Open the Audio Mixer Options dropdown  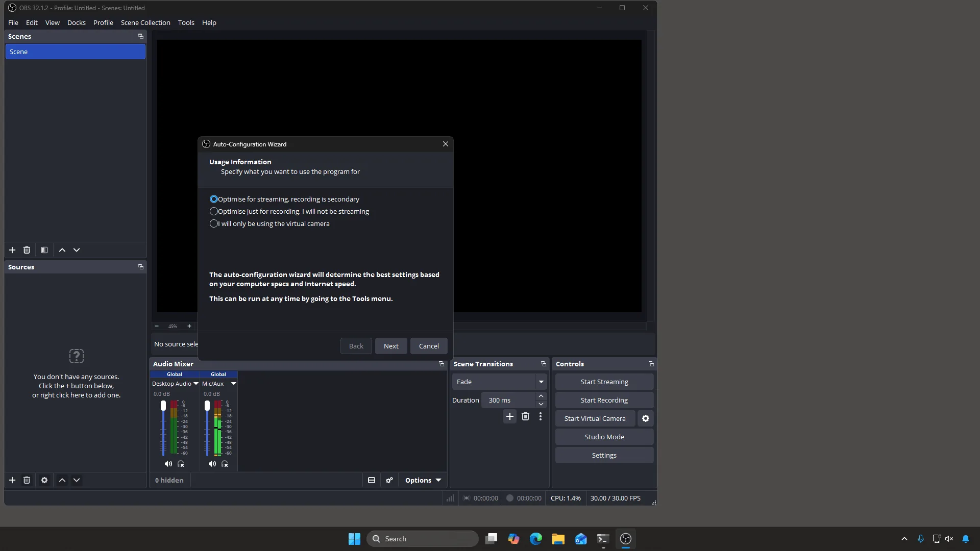[x=423, y=480]
